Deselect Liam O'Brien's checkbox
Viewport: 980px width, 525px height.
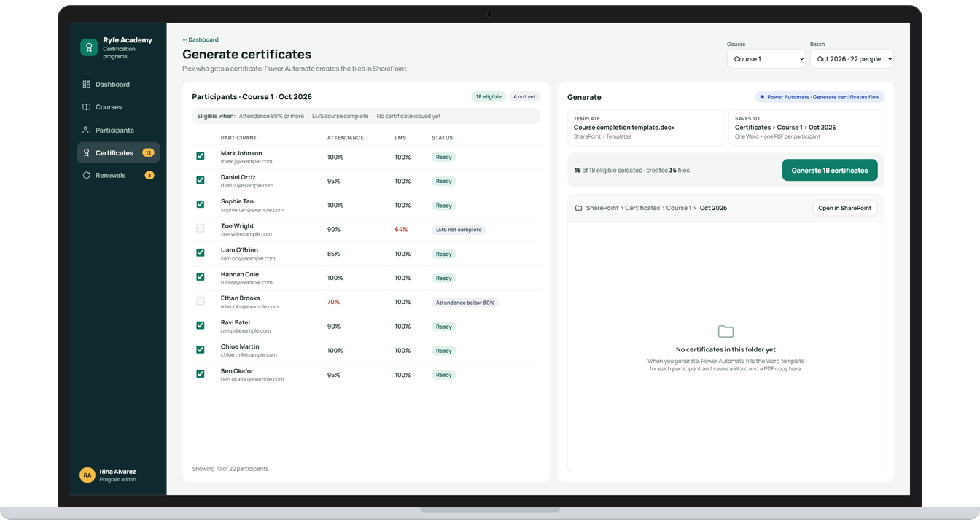pos(201,253)
